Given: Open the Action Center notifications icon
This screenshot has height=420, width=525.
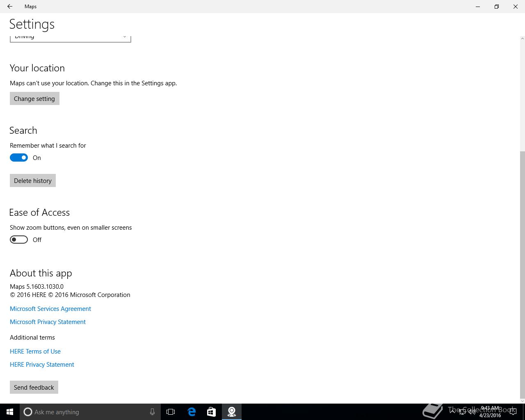Looking at the screenshot, I should [x=513, y=412].
